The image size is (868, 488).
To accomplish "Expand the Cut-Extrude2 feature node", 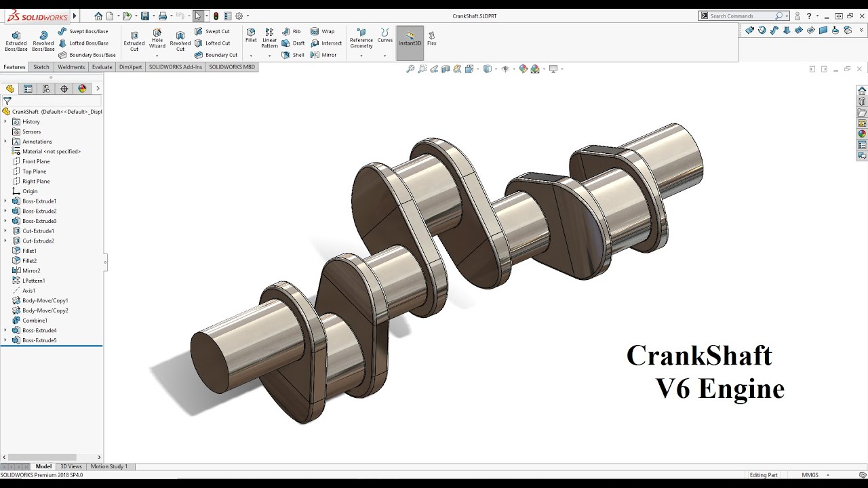I will click(x=5, y=241).
